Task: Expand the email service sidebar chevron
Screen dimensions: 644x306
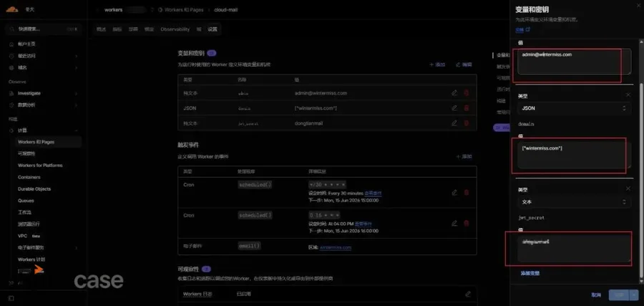Action: [x=77, y=248]
